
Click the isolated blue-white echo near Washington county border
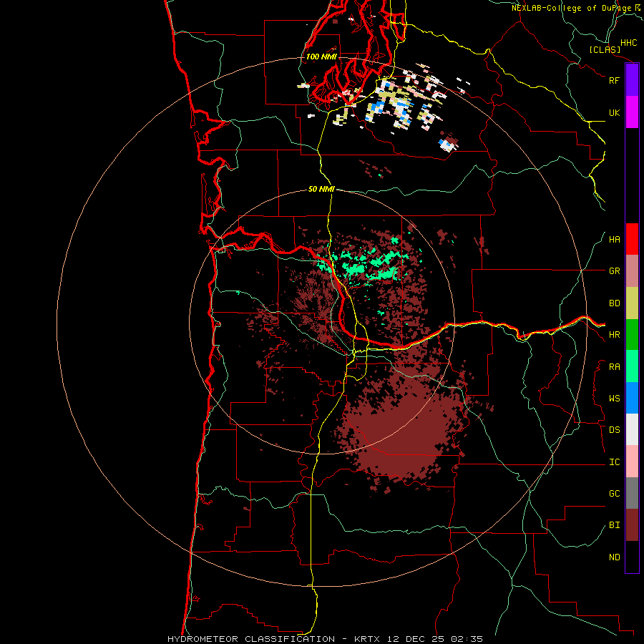pyautogui.click(x=447, y=145)
